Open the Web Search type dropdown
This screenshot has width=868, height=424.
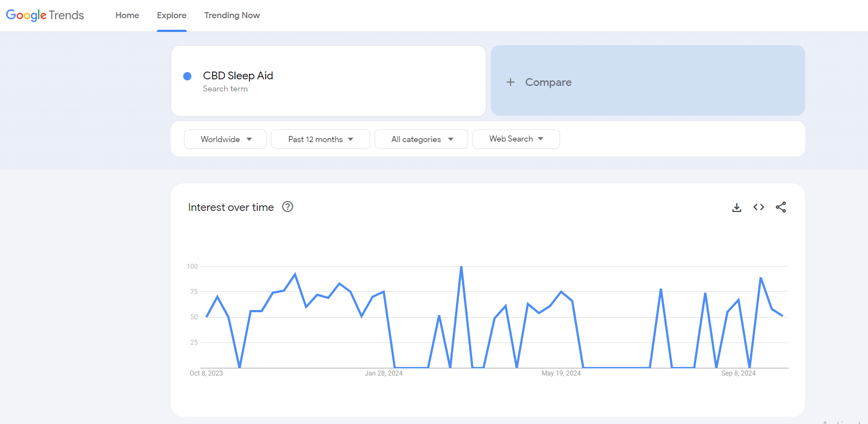(x=516, y=139)
